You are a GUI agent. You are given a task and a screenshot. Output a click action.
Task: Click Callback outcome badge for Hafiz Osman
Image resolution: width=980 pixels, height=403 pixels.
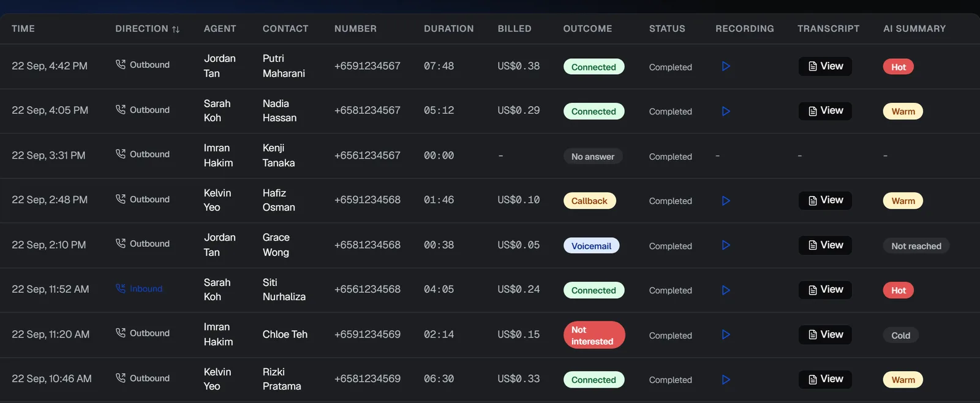coord(589,201)
